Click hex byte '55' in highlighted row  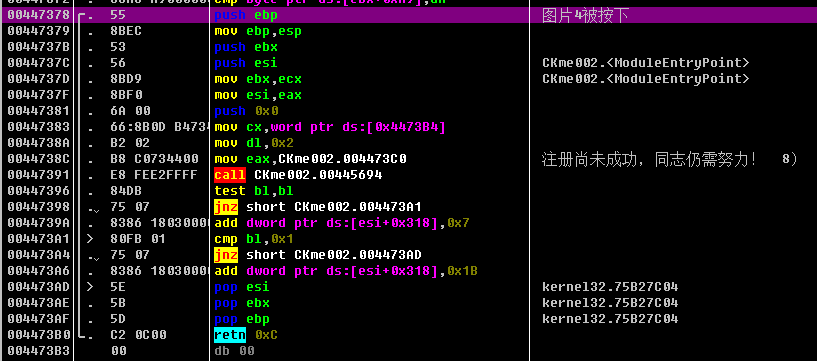pos(118,16)
